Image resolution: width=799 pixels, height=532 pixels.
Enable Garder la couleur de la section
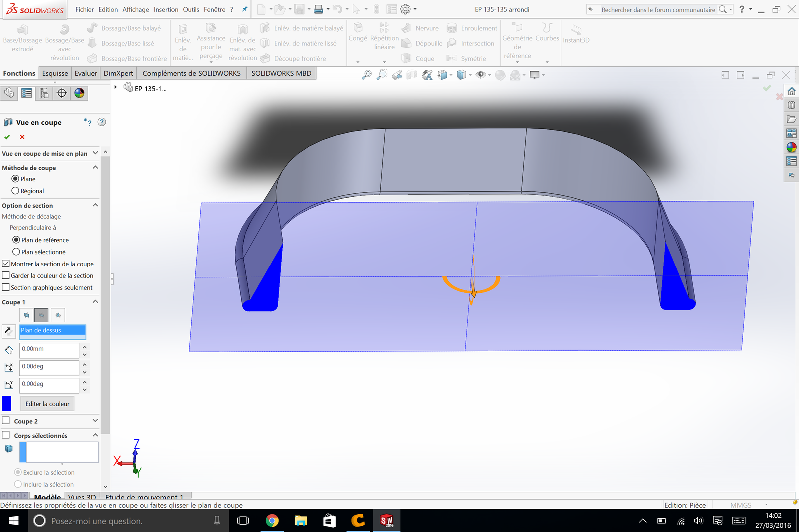[6, 275]
